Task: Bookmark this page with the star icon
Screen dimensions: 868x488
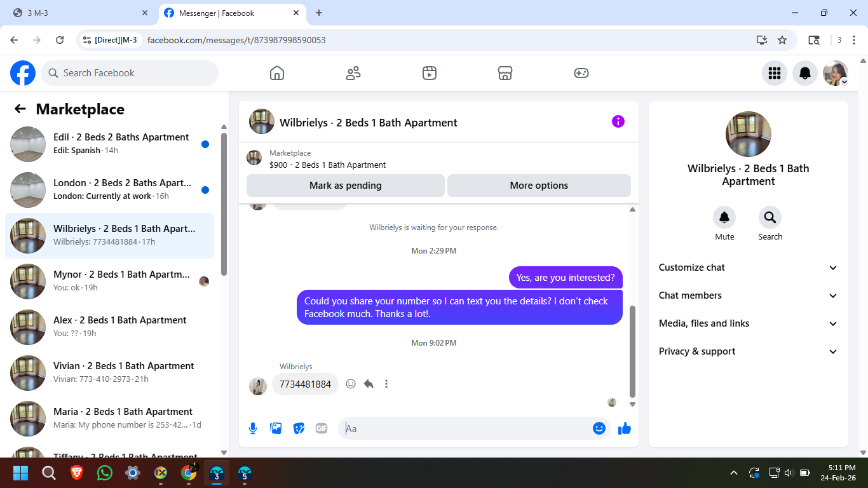Action: 782,40
